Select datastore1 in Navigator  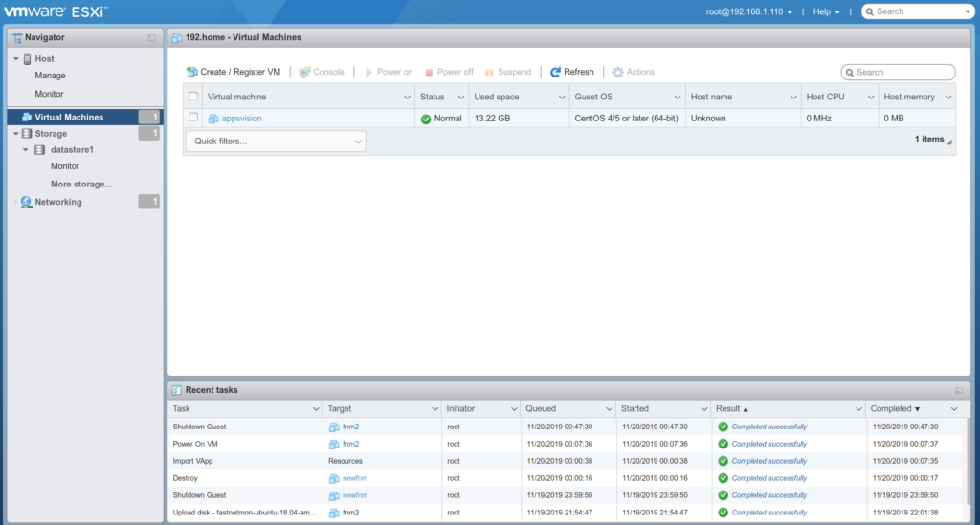coord(72,150)
